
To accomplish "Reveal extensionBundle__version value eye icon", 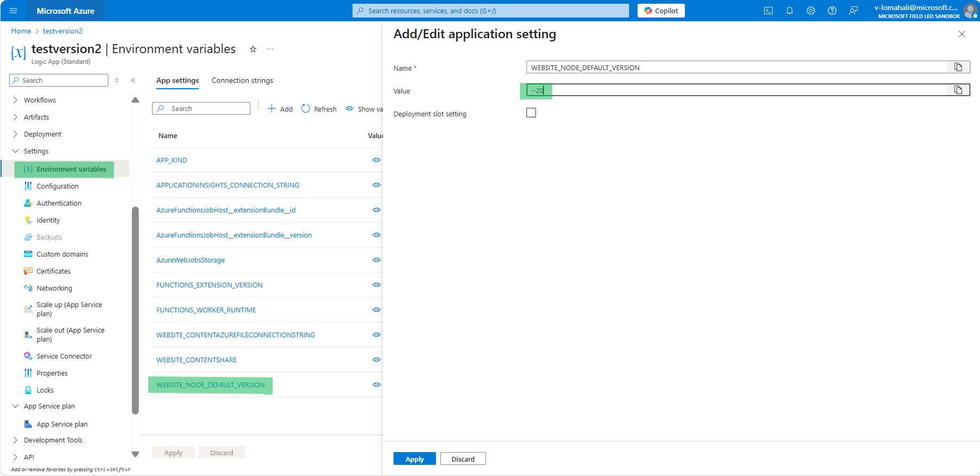I will [x=376, y=235].
